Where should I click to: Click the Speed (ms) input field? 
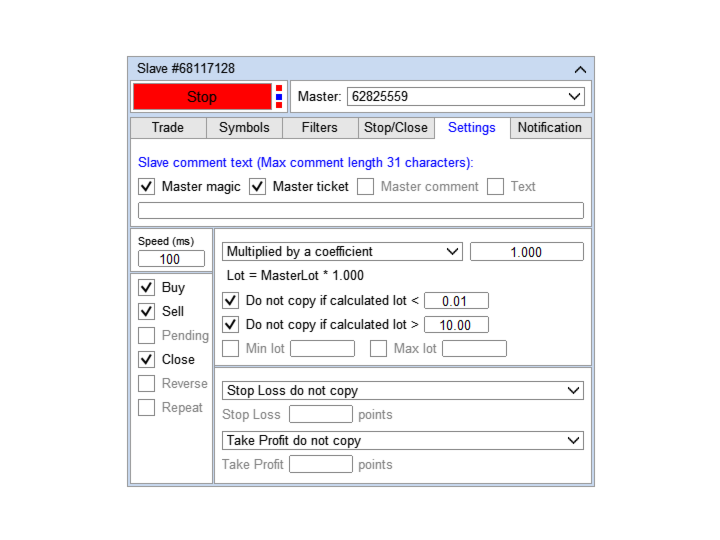point(171,259)
